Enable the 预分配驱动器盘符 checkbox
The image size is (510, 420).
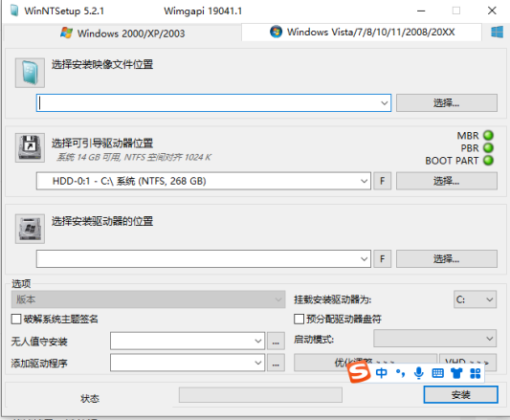pos(299,319)
